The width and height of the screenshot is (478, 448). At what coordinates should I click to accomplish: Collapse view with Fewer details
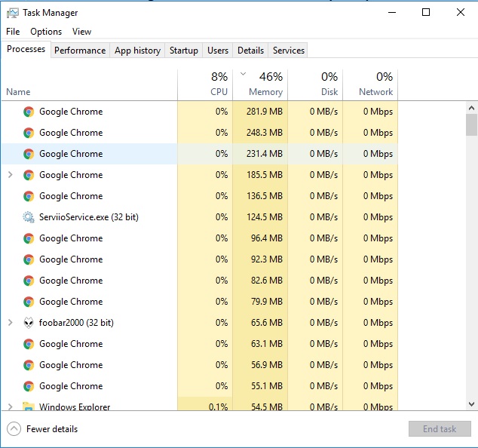pos(43,429)
